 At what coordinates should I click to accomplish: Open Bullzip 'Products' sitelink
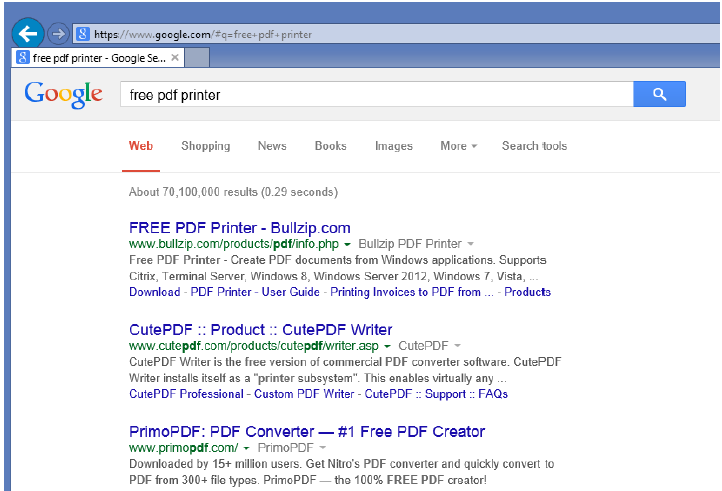click(528, 292)
